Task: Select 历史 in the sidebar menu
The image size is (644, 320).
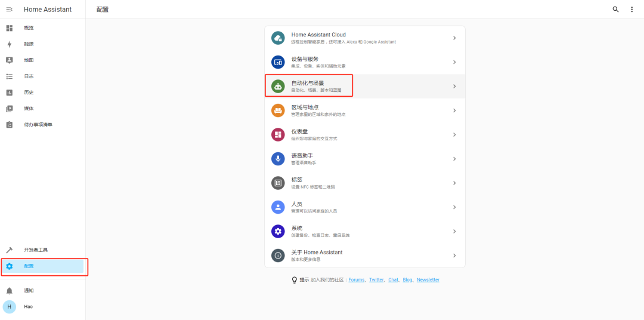Action: [x=29, y=93]
